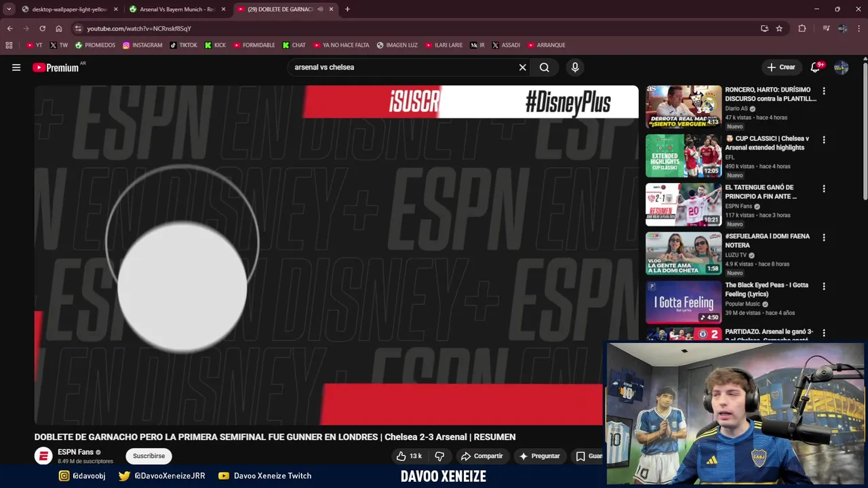Go back with the browser back arrow

point(9,28)
